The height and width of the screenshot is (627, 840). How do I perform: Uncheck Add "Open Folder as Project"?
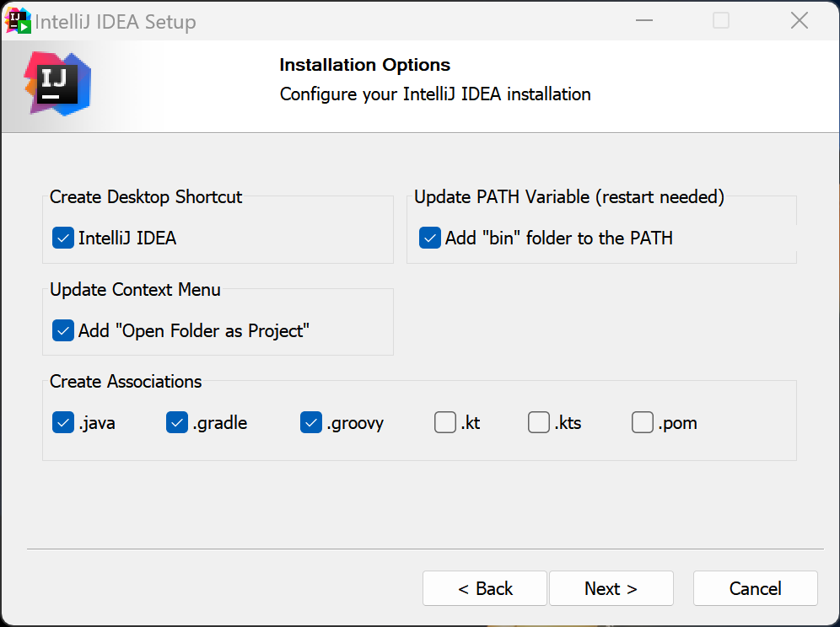point(63,330)
